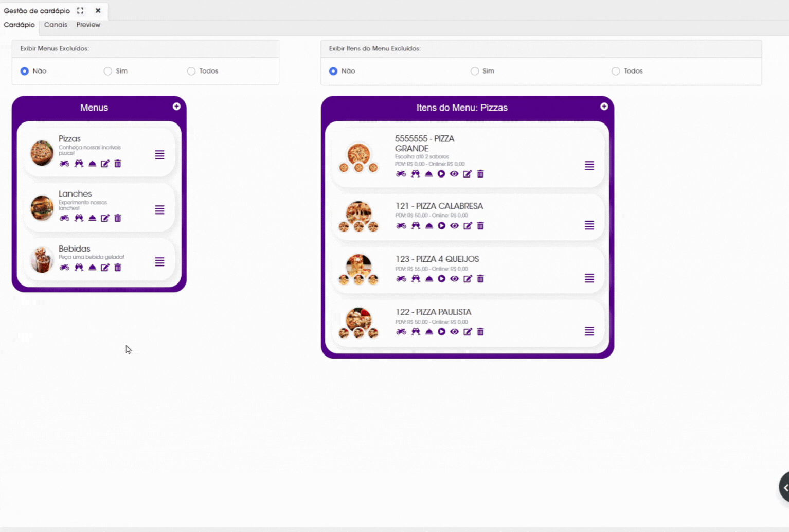This screenshot has width=789, height=532.
Task: Select the Bebidas menu name
Action: (75, 249)
